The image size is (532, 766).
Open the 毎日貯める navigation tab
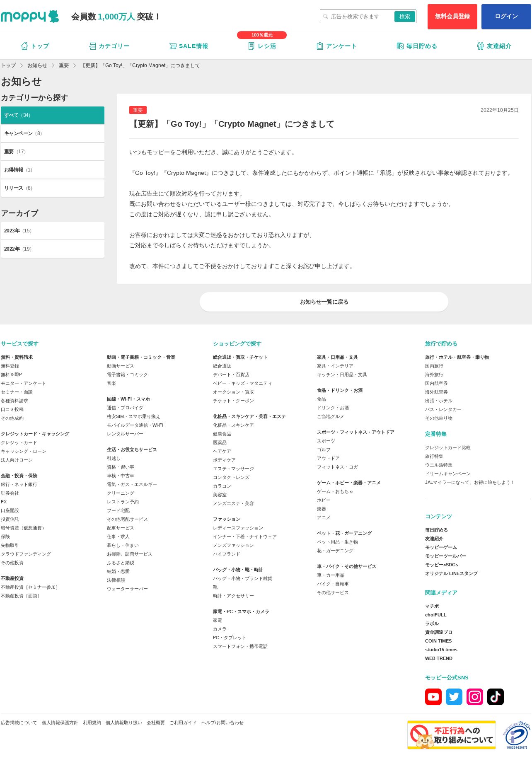point(417,46)
